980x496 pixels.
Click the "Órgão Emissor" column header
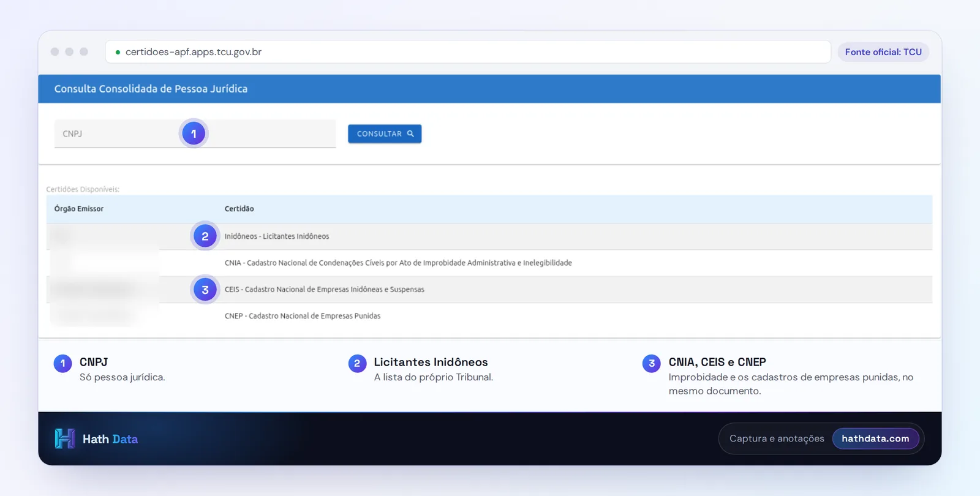click(x=79, y=209)
